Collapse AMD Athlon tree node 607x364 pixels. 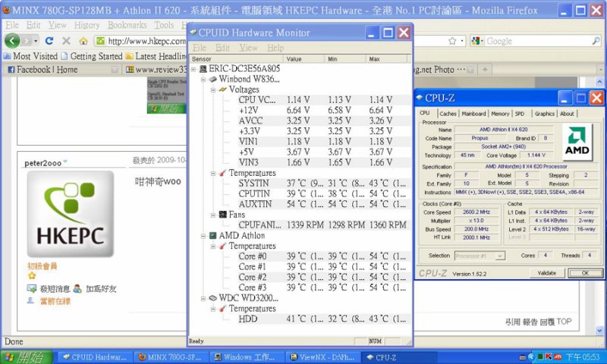point(203,236)
